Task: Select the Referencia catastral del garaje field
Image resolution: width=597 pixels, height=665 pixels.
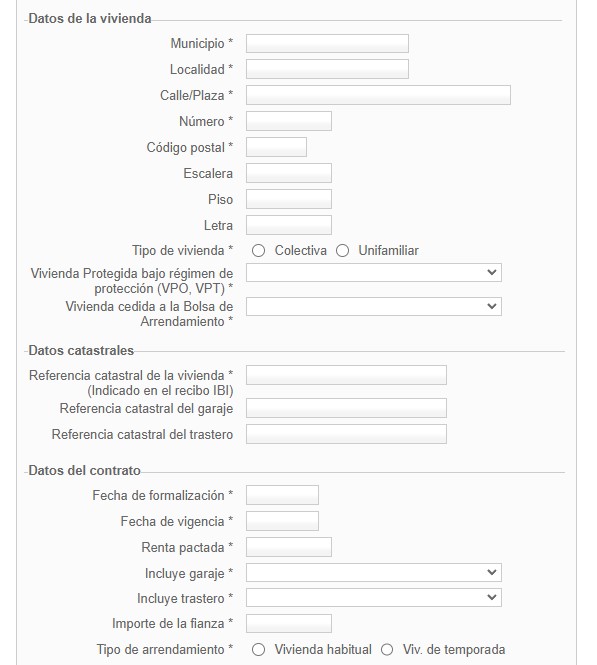Action: [x=346, y=408]
